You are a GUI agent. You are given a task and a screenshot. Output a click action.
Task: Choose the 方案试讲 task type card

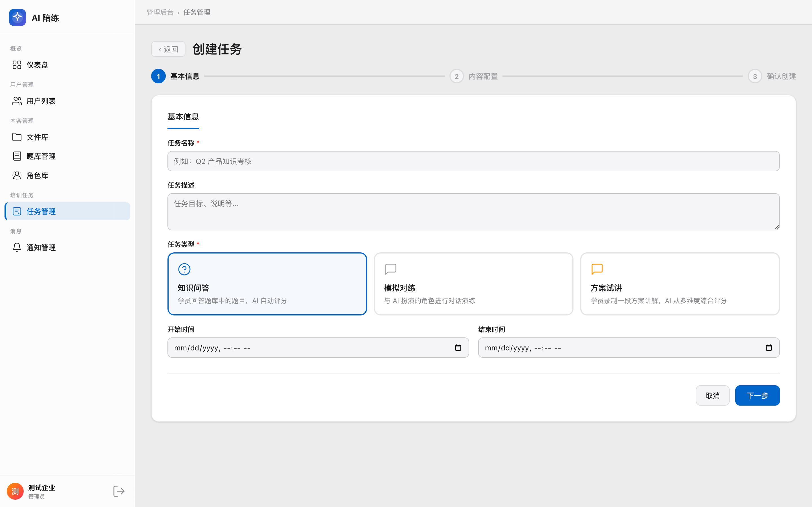680,284
